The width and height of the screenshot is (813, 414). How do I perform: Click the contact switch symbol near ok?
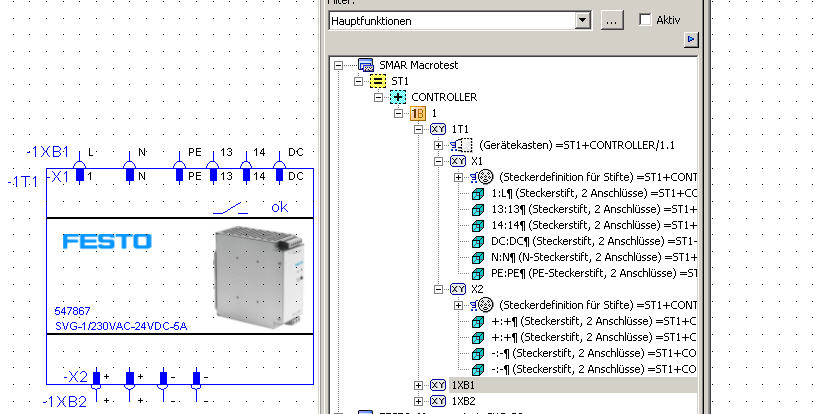click(x=230, y=208)
